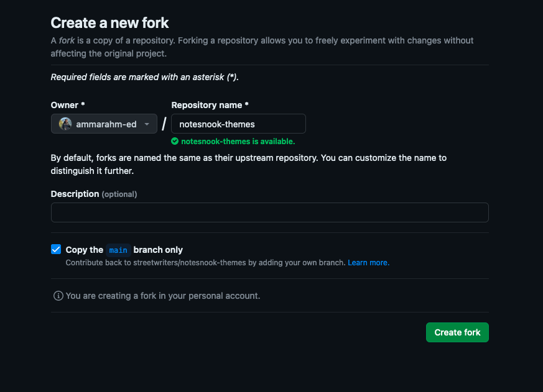The height and width of the screenshot is (392, 543).
Task: Click the blue main branch label
Action: [118, 250]
